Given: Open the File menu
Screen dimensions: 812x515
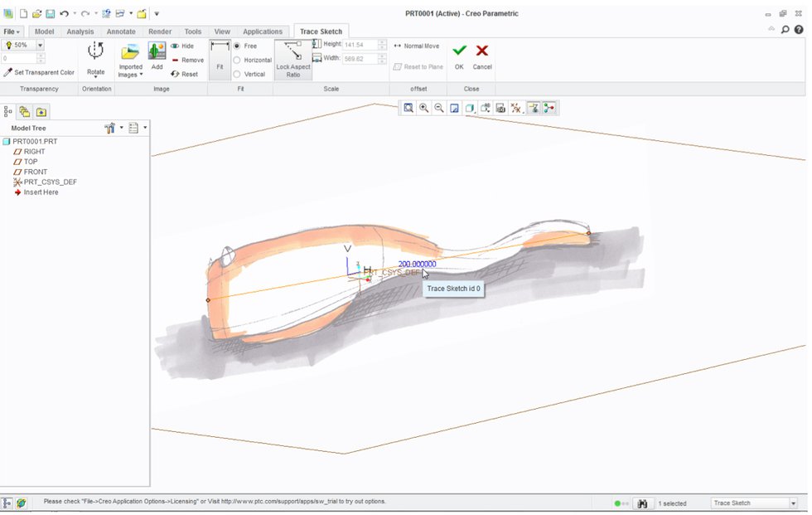Looking at the screenshot, I should pos(12,32).
